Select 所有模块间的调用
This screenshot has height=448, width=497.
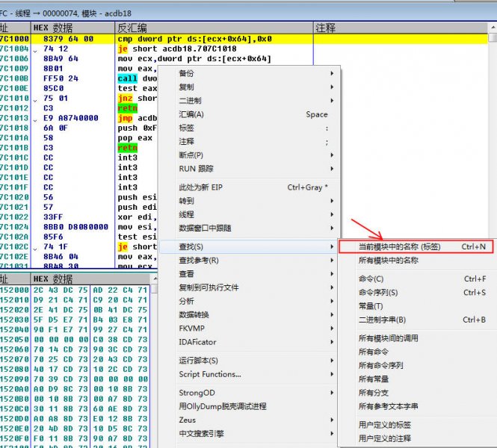pyautogui.click(x=416, y=338)
